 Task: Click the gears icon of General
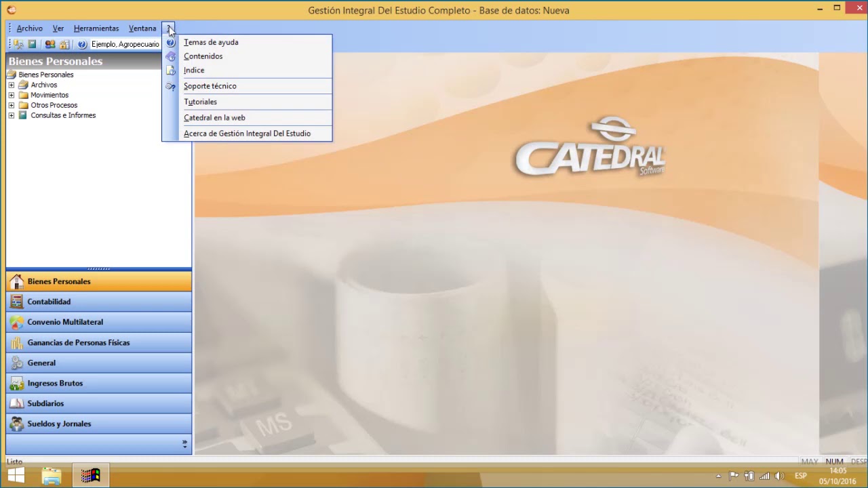pos(17,363)
